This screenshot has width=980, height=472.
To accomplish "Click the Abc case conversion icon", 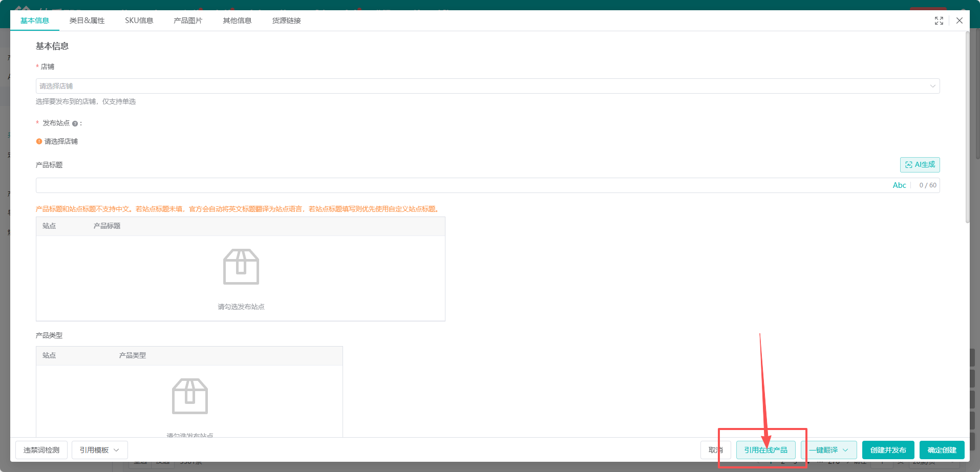I will click(x=899, y=185).
